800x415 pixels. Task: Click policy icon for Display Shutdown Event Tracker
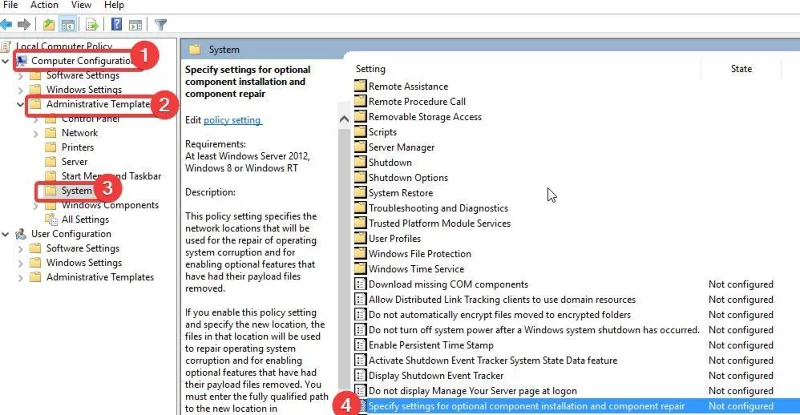(360, 376)
